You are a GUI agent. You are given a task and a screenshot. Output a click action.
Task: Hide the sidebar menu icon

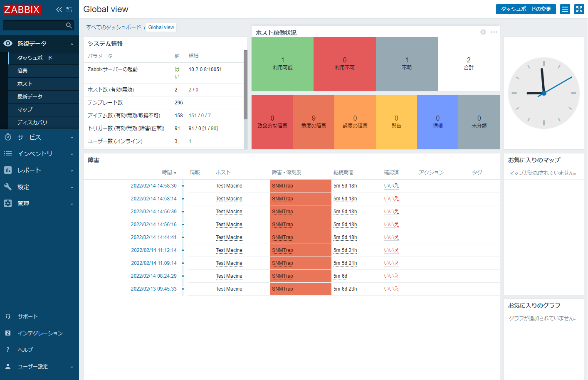pyautogui.click(x=69, y=10)
